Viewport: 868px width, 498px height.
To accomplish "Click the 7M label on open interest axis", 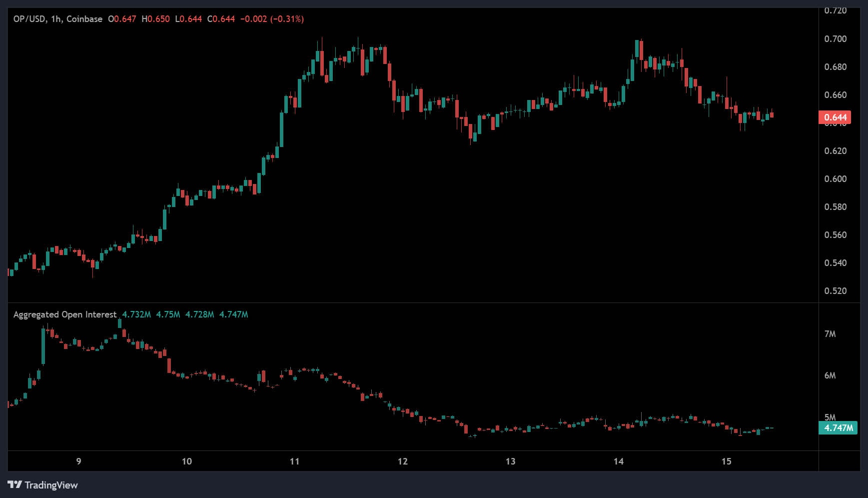I will click(830, 334).
